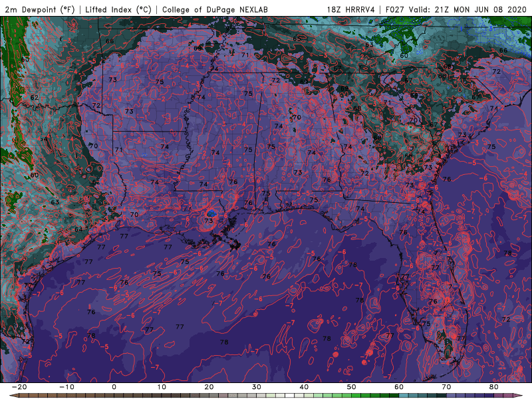Screen dimensions: 532x399
Task: Click the "Lifted Index (°C)" title text
Action: [x=118, y=9]
